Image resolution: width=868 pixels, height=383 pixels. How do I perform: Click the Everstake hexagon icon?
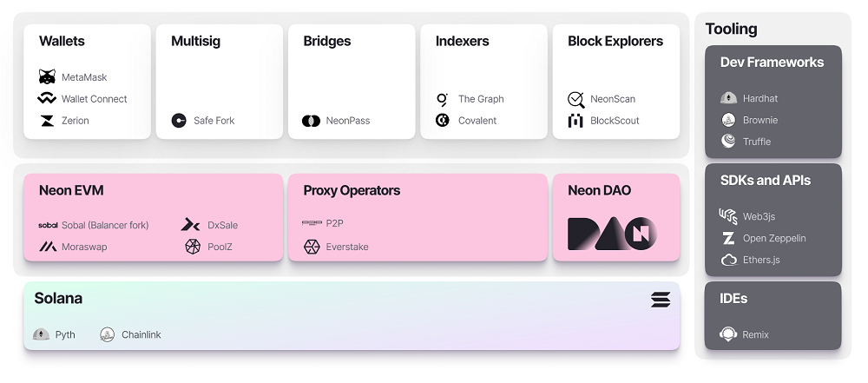click(312, 247)
